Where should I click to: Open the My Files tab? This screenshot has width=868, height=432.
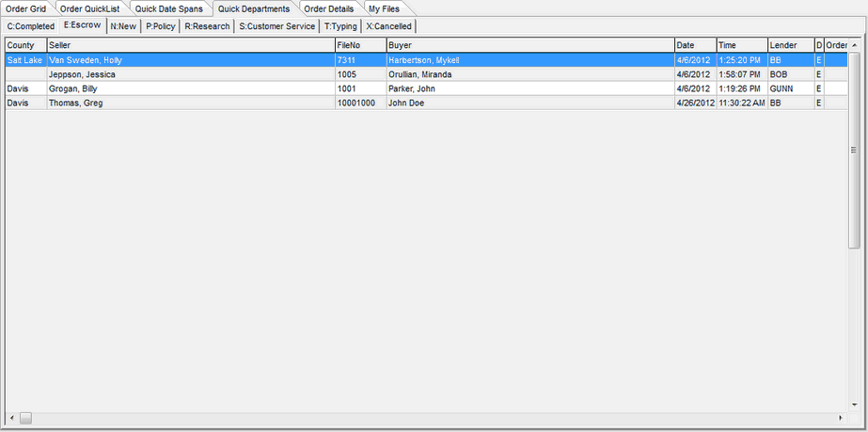click(384, 8)
